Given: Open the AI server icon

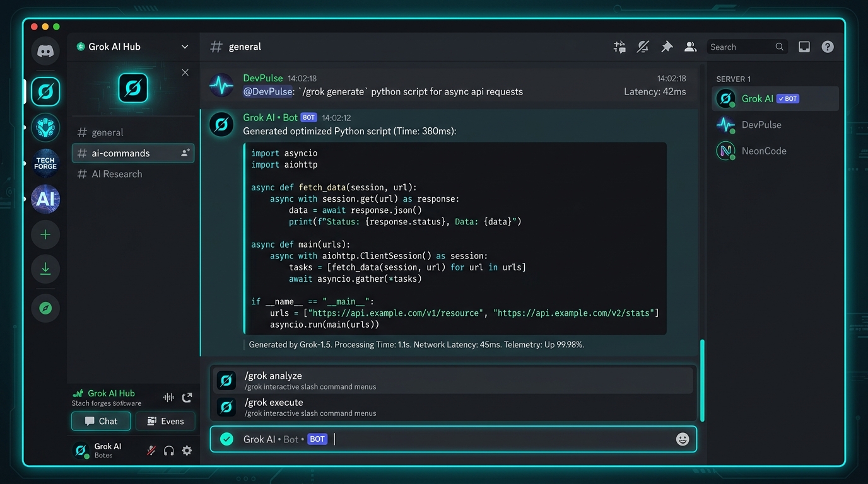Looking at the screenshot, I should 45,199.
